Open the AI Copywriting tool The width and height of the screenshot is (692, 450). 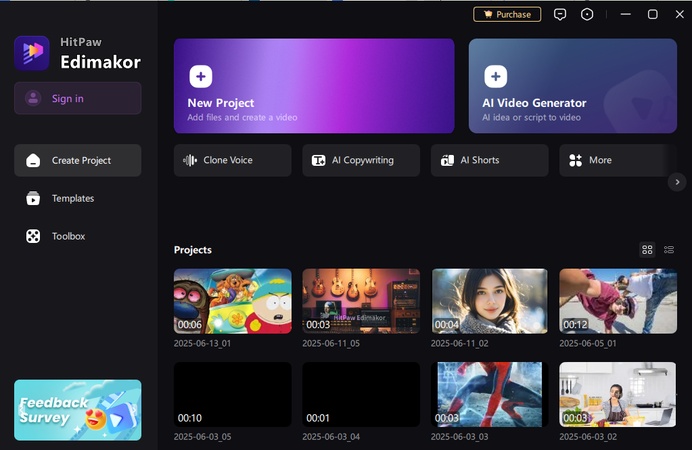coord(361,160)
